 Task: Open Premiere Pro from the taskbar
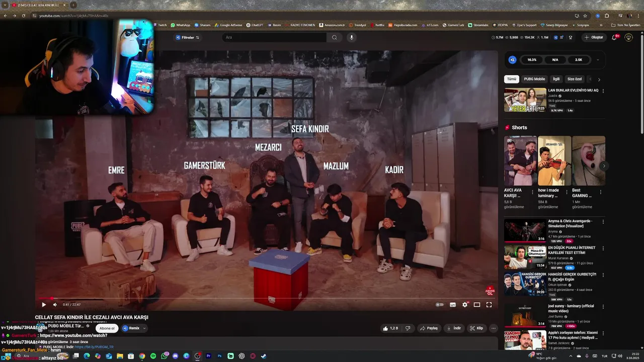(x=208, y=356)
